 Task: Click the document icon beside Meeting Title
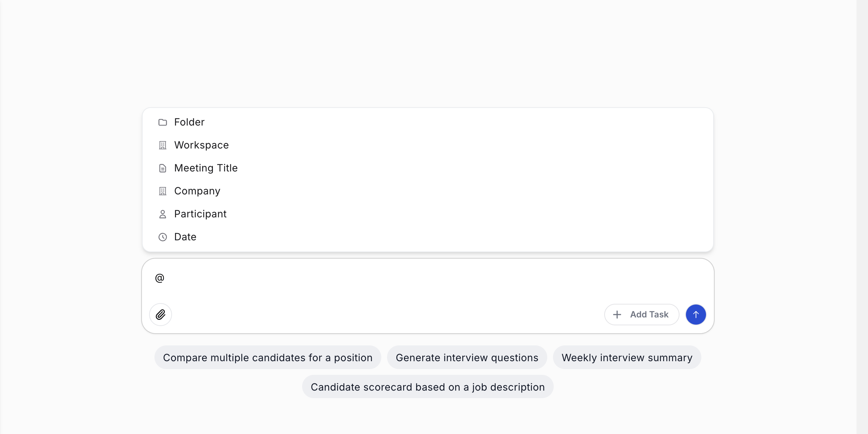click(x=163, y=168)
